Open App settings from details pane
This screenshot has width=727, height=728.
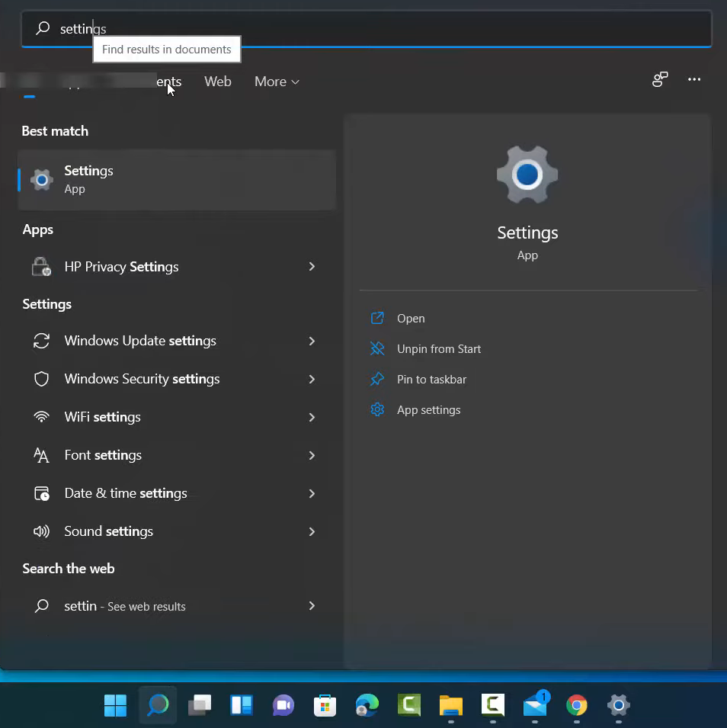pos(428,410)
